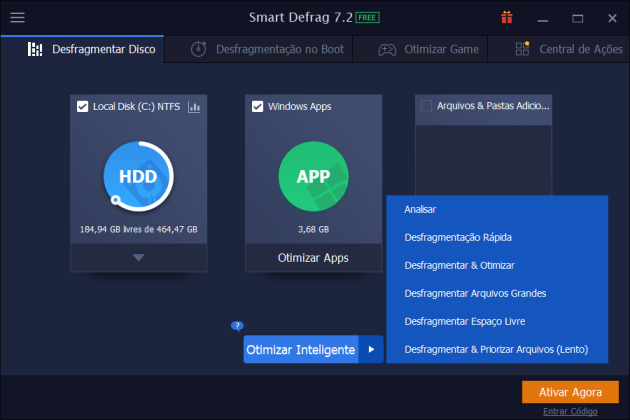This screenshot has width=630, height=420.
Task: Check the Arquivos & Pastas Adicionais checkbox
Action: (426, 106)
